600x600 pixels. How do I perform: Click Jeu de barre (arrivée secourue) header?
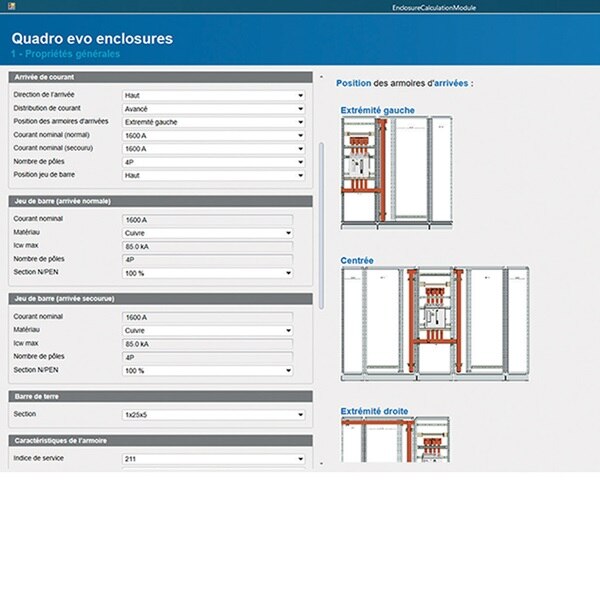(160, 299)
